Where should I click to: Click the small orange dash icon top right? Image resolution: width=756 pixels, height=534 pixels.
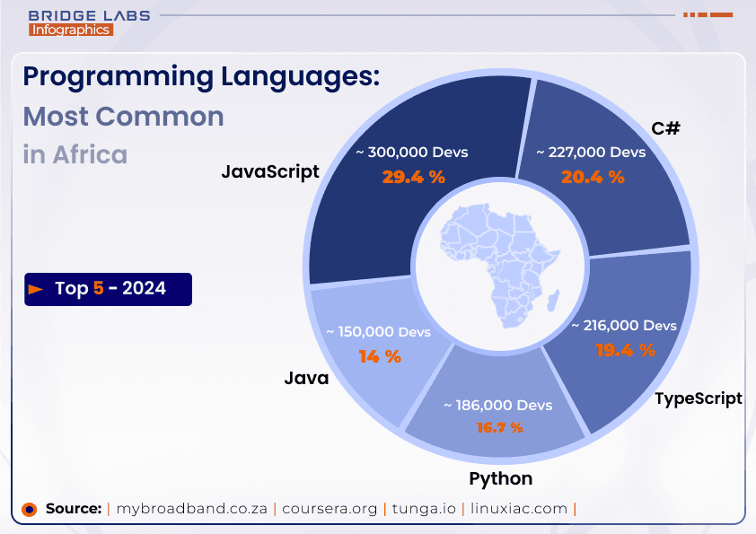[x=685, y=14]
